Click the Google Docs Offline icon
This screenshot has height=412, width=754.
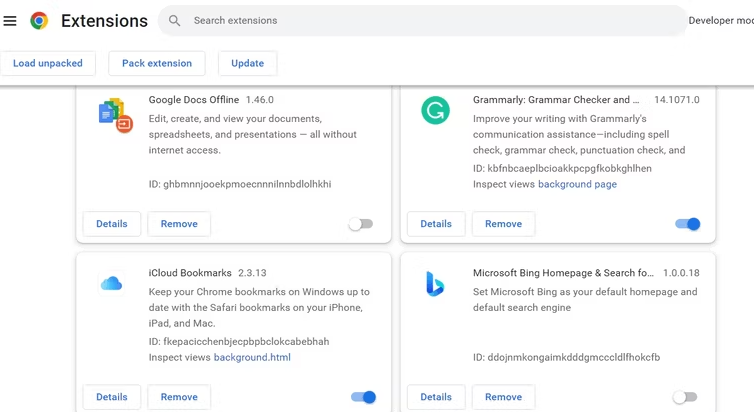tap(115, 115)
